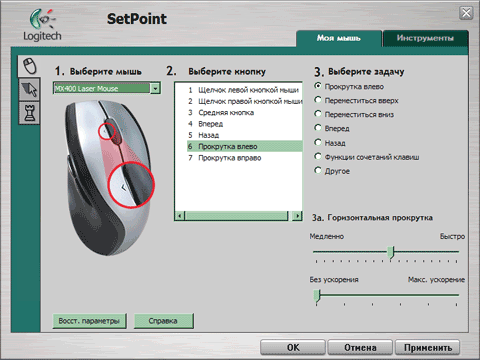The width and height of the screenshot is (480, 360).
Task: Open the mouse buttons settings sidebar icon
Action: (x=30, y=66)
